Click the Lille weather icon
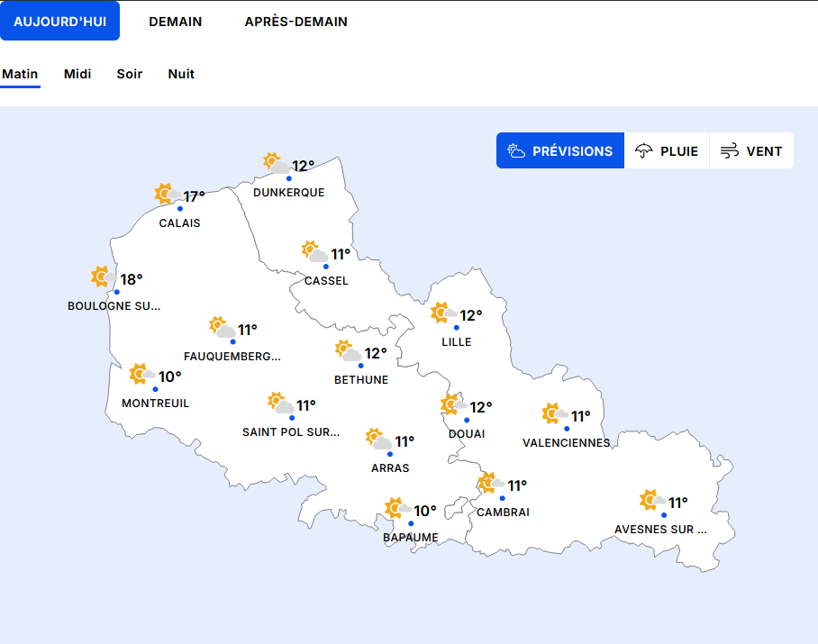The width and height of the screenshot is (818, 644). click(x=444, y=313)
